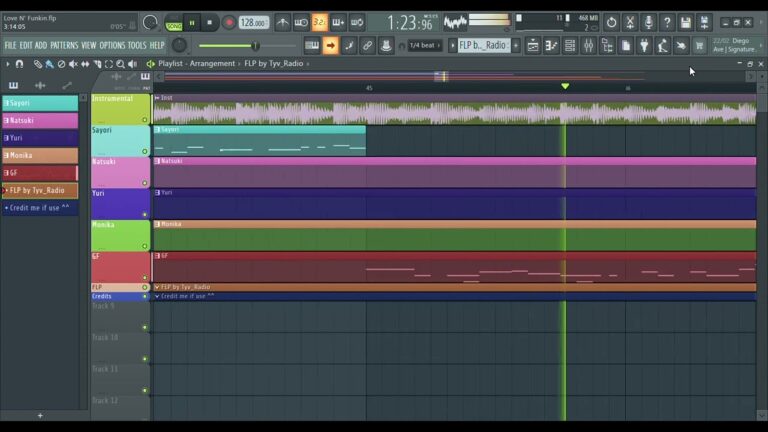
Task: Toggle the orange step editing arrow icon
Action: [331, 46]
